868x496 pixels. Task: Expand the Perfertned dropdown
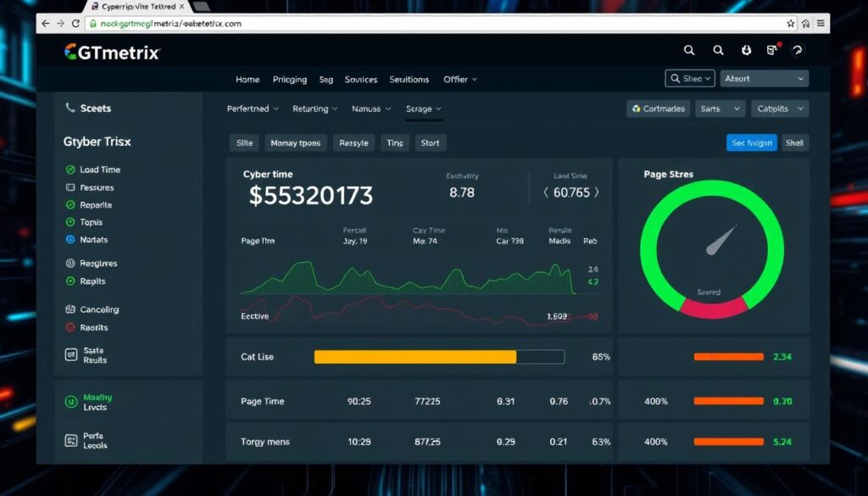253,109
